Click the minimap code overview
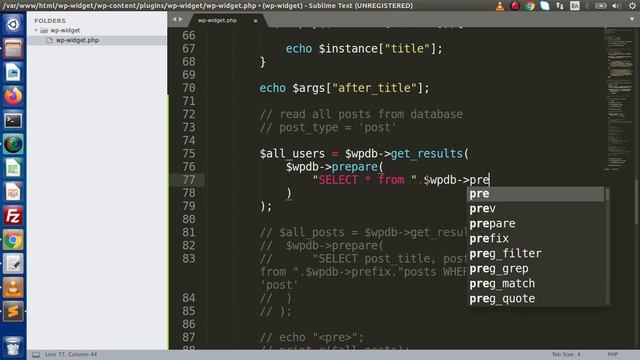Viewport: 640px width, 360px height. point(619,98)
